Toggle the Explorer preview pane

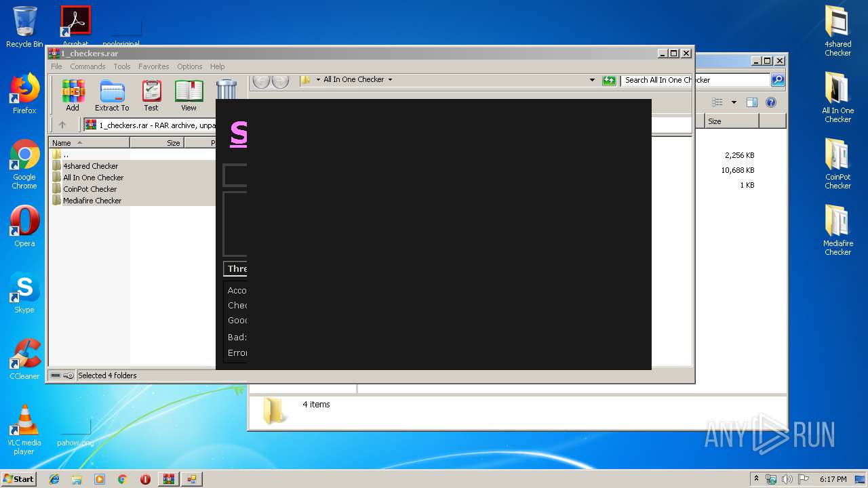click(751, 102)
